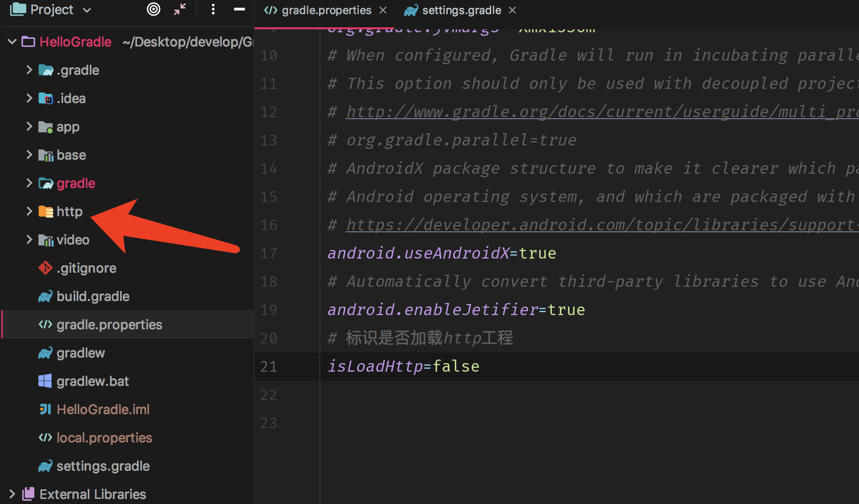Viewport: 859px width, 504px height.
Task: Click the android.useAndroidX=true line
Action: (442, 253)
